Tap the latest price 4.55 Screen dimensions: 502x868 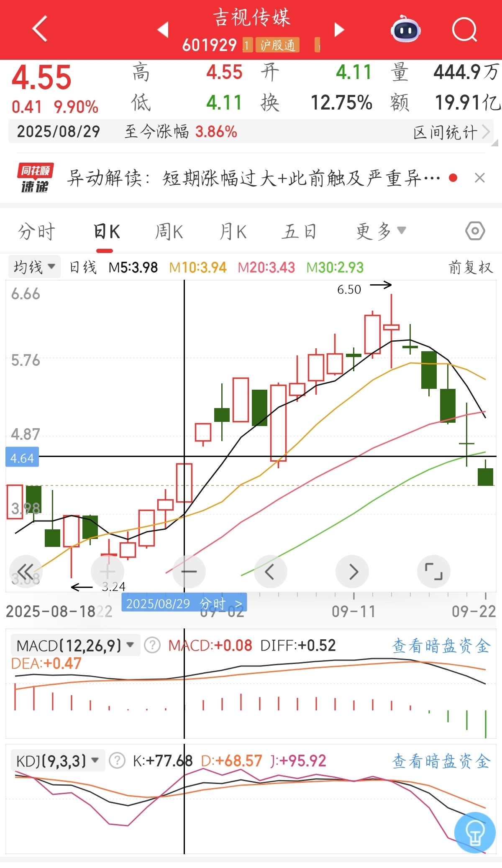point(41,78)
